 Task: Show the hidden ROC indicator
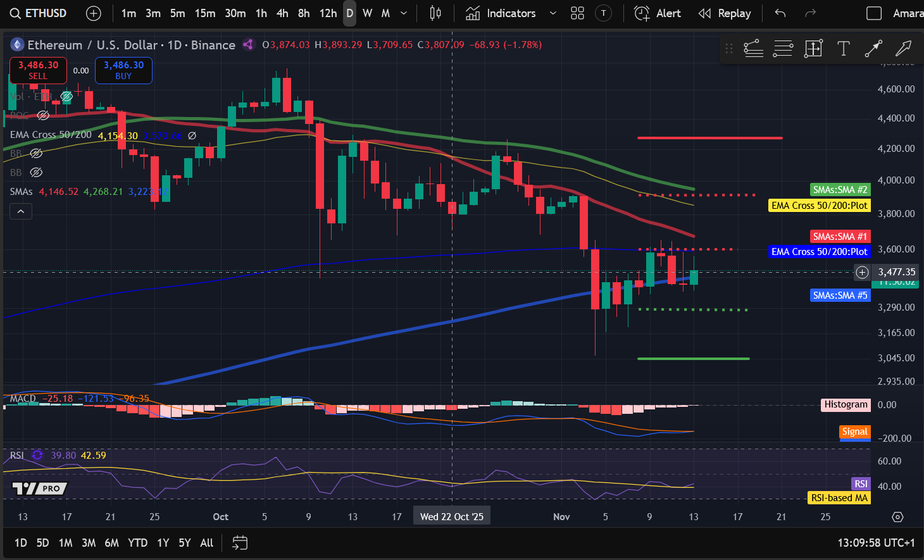click(x=42, y=116)
